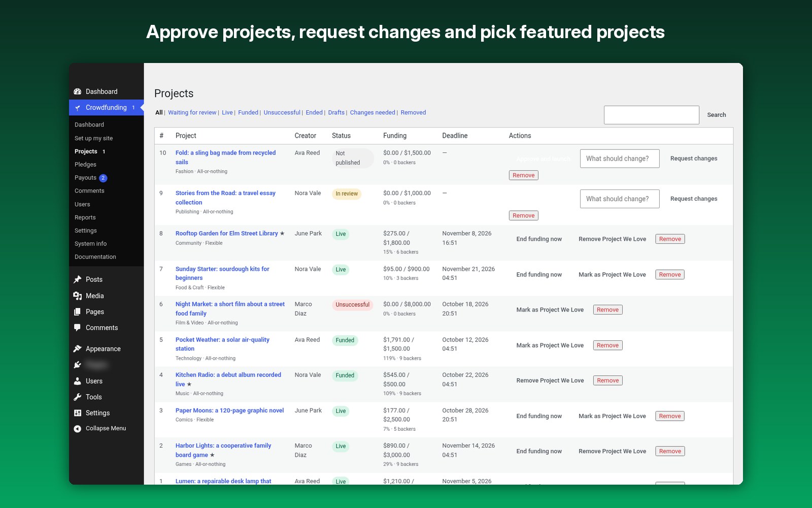Mark Pocket Weather as Project We Love
Image resolution: width=812 pixels, height=508 pixels.
click(x=550, y=345)
